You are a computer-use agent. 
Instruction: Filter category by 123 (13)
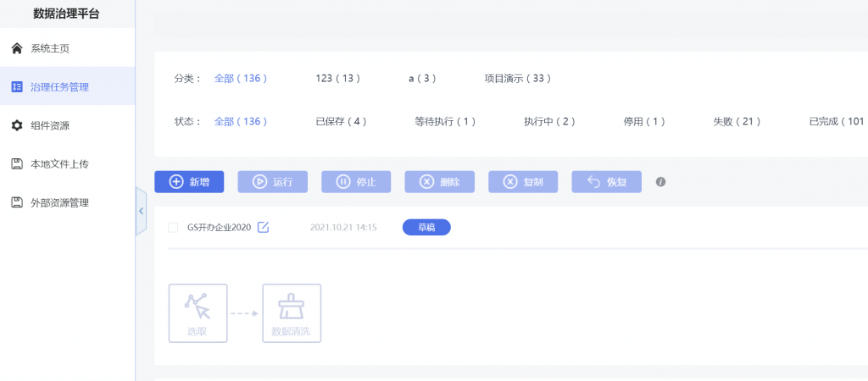click(337, 79)
